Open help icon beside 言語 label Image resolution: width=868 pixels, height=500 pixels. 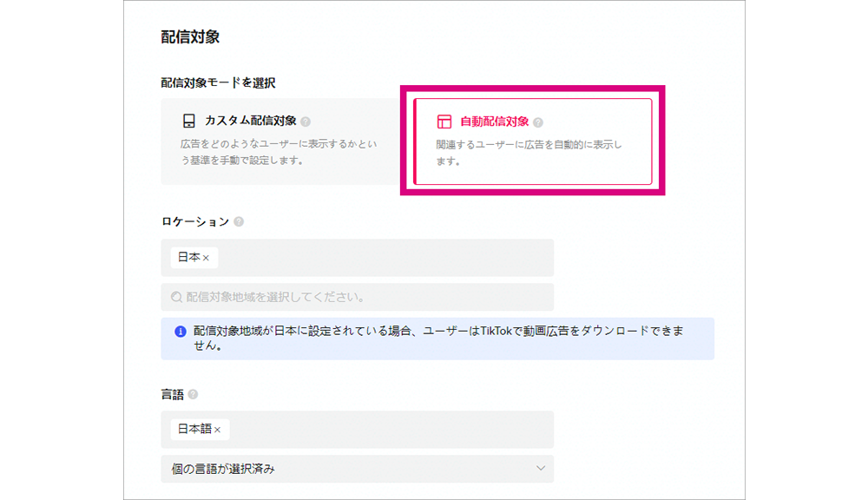(193, 394)
